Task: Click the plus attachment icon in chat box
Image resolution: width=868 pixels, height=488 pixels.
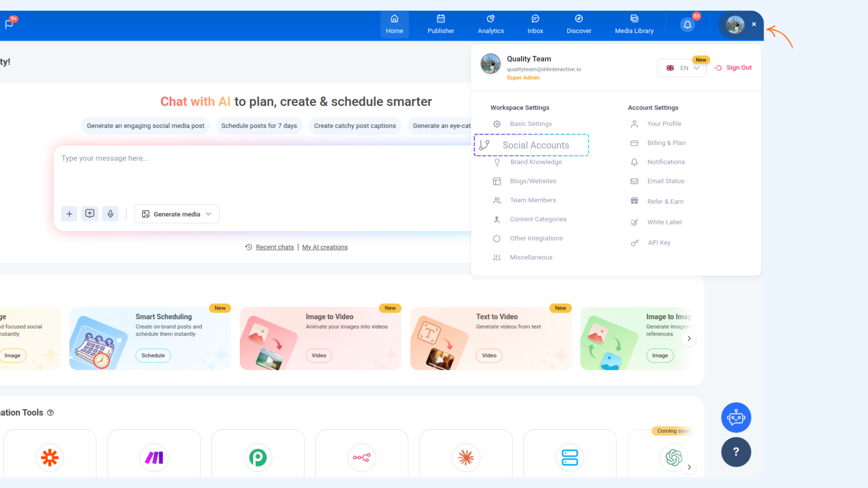Action: pos(69,214)
